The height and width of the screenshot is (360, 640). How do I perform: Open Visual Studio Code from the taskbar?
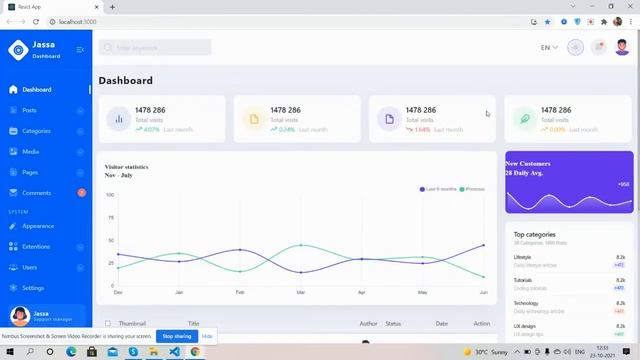175,351
